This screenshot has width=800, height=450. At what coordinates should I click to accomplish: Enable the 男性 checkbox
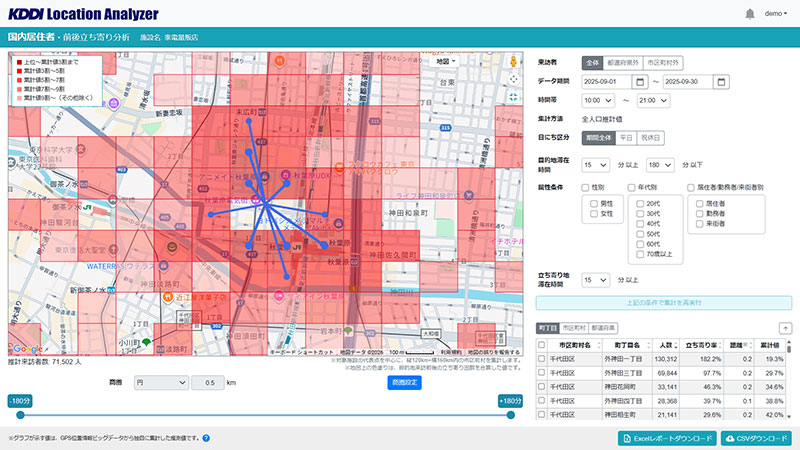[x=595, y=203]
